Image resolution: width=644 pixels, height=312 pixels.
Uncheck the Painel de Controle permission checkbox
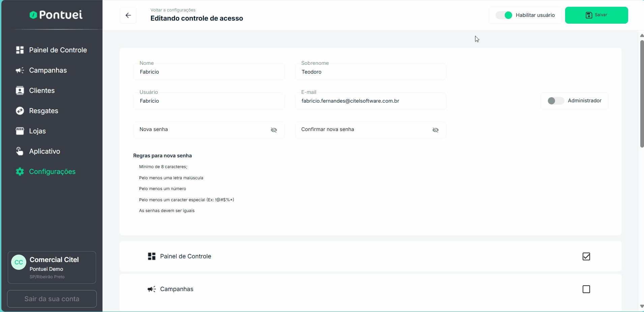pyautogui.click(x=586, y=256)
